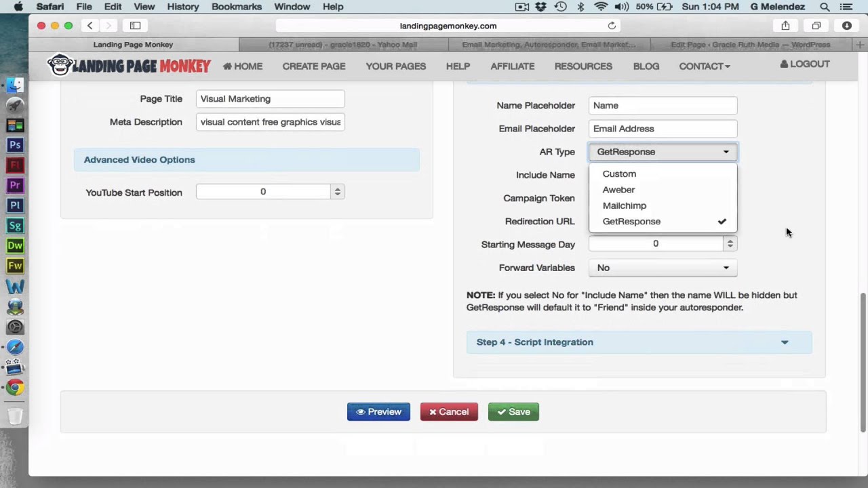
Task: Click the Page Title input field
Action: pyautogui.click(x=270, y=99)
